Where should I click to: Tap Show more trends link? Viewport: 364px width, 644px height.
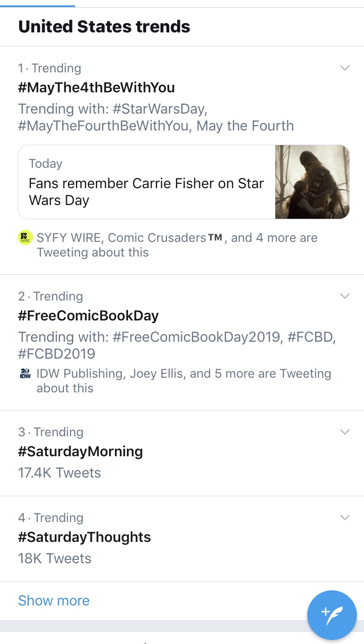click(54, 601)
